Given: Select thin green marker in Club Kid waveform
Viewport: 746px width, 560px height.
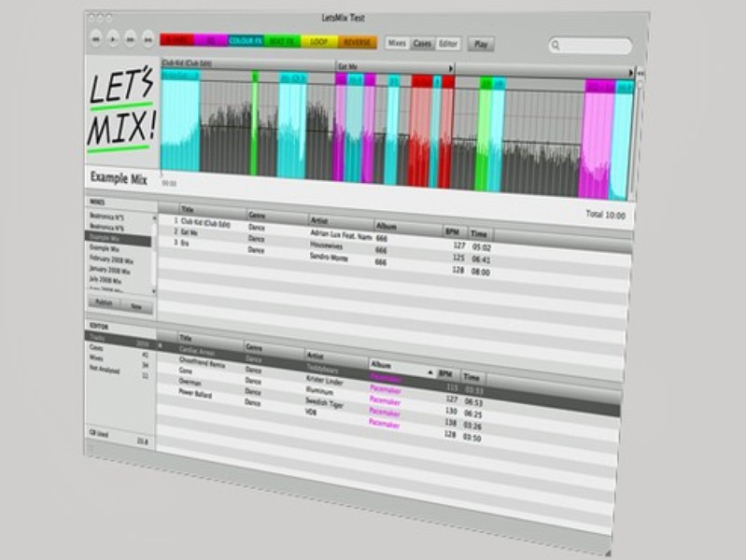Looking at the screenshot, I should (255, 124).
